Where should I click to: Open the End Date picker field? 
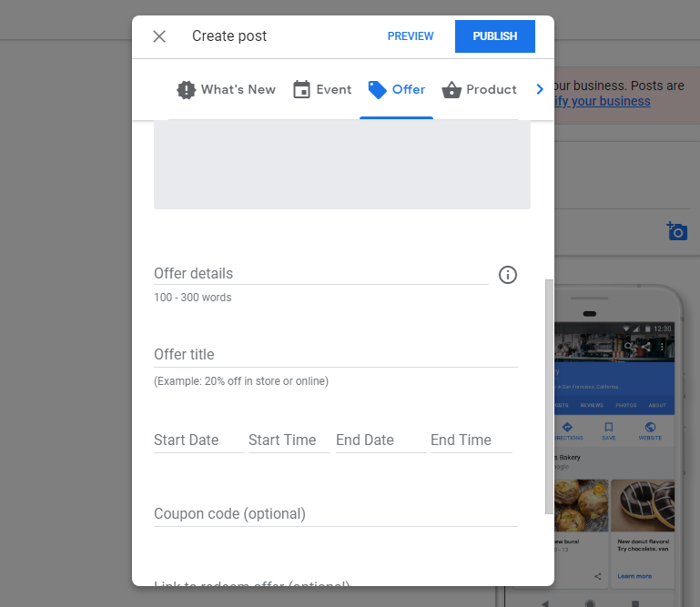coord(381,440)
